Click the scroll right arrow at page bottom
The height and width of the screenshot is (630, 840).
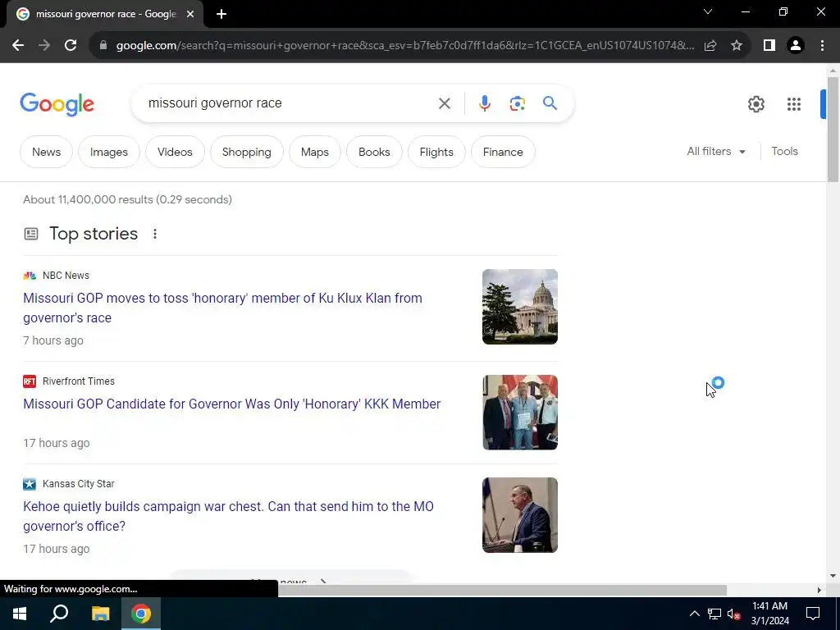[819, 590]
